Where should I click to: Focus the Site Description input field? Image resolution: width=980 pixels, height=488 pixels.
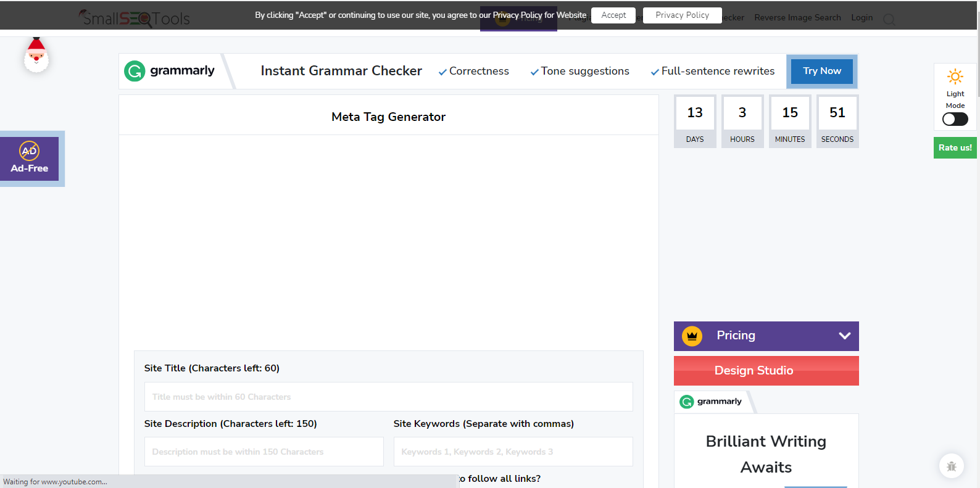click(264, 452)
